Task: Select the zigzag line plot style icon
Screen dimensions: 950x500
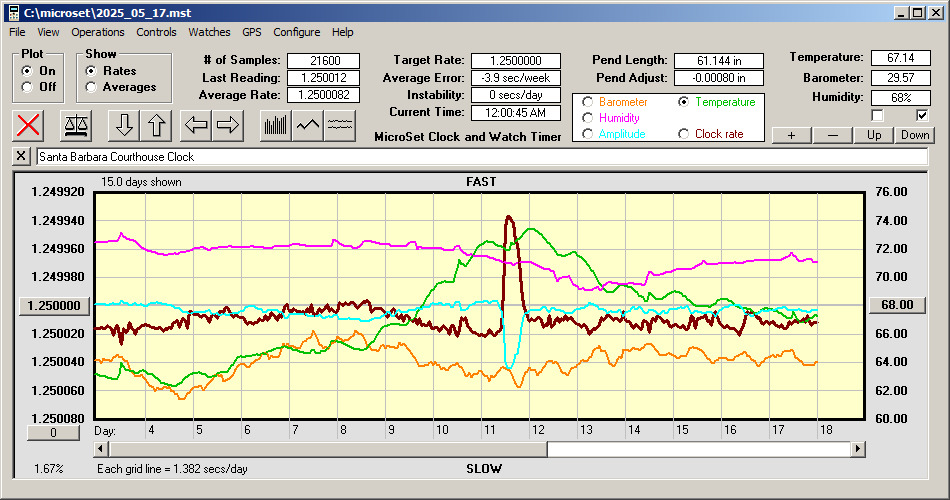Action: pos(308,125)
